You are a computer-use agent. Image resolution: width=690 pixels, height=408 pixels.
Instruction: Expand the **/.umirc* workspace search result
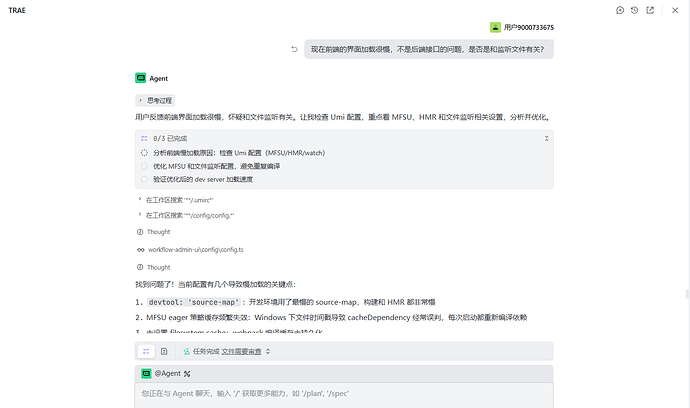175,200
